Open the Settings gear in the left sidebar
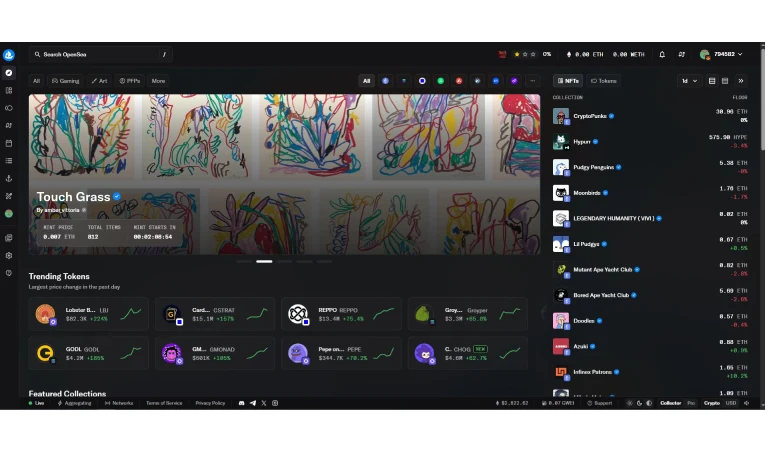This screenshot has height=452, width=765. tap(9, 255)
